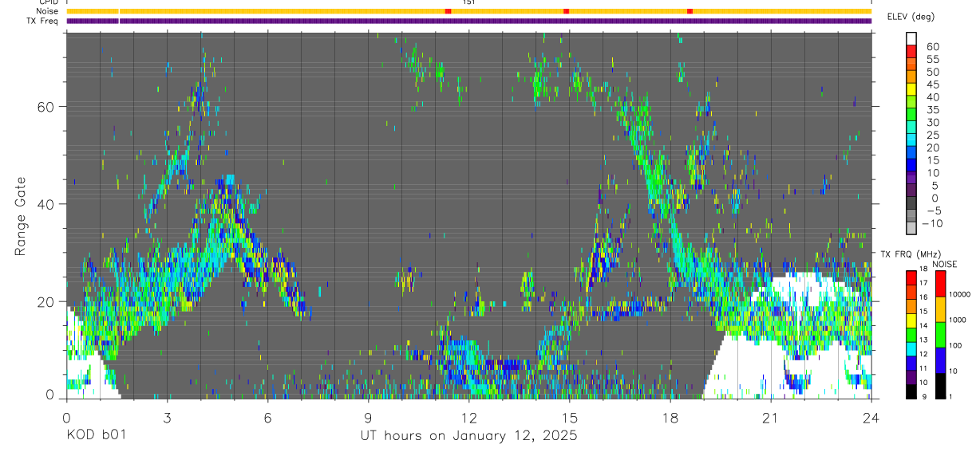
Task: Select black NOISE swatch between 1 and 10
Action: click(939, 385)
